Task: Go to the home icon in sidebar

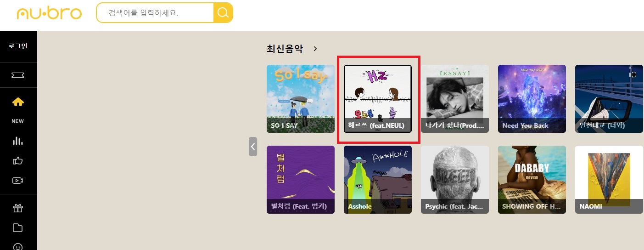Action: coord(18,102)
